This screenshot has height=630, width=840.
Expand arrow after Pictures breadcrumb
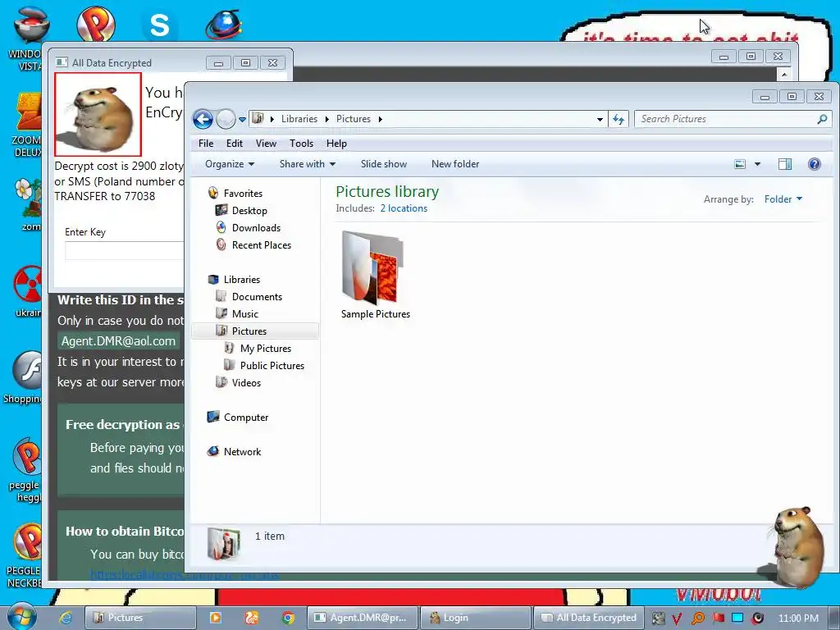(380, 119)
